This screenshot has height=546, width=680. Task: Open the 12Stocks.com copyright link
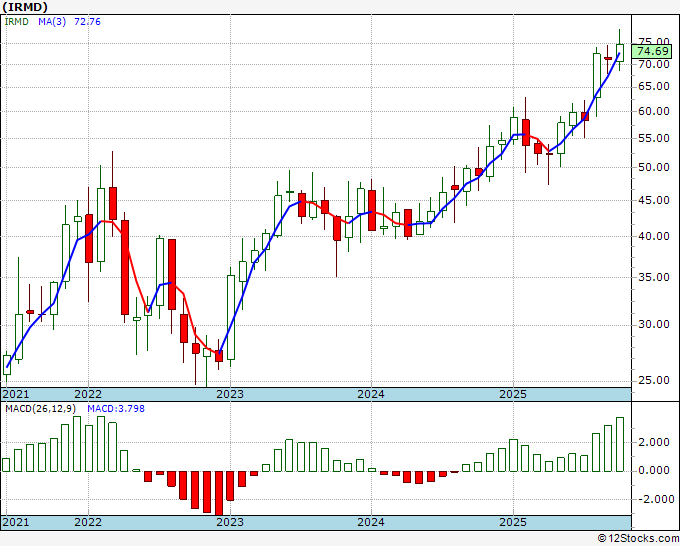point(638,539)
